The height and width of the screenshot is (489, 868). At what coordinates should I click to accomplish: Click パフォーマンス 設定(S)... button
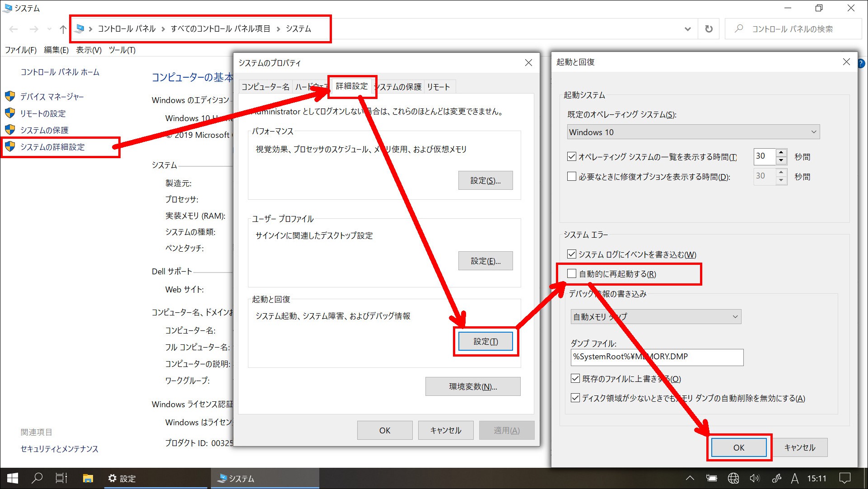point(485,181)
